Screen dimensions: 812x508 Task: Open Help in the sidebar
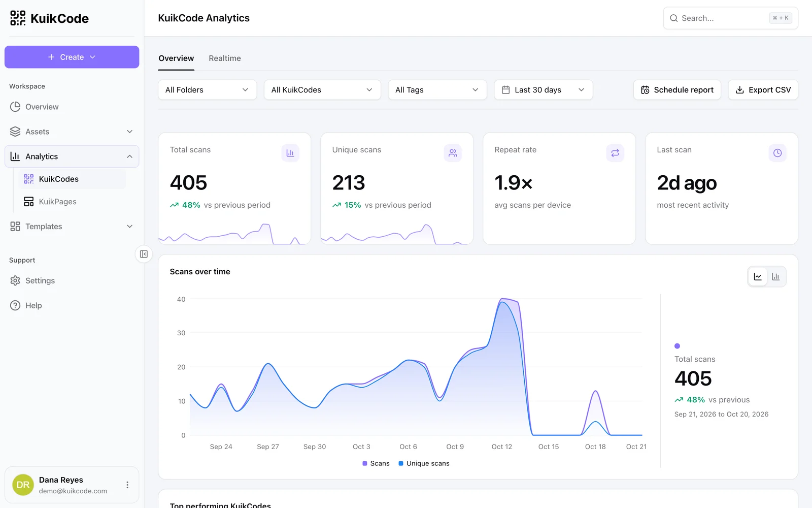[72, 305]
